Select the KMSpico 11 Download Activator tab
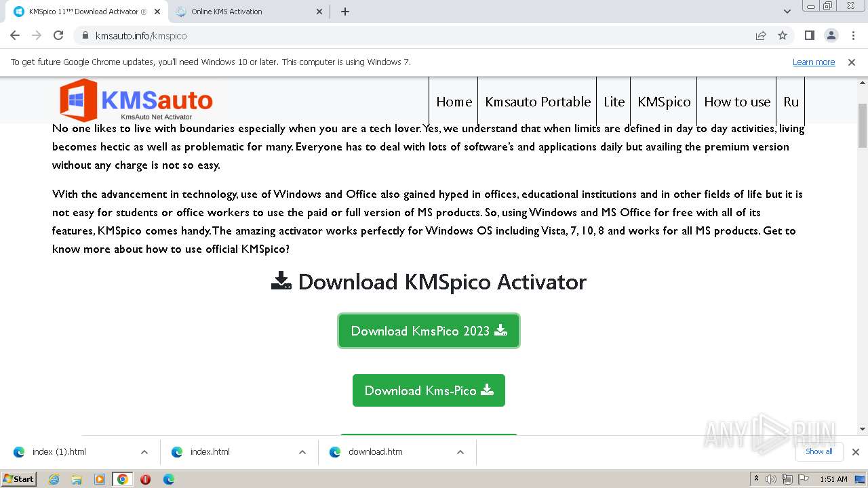Screen dimensions: 868x488 (x=87, y=12)
